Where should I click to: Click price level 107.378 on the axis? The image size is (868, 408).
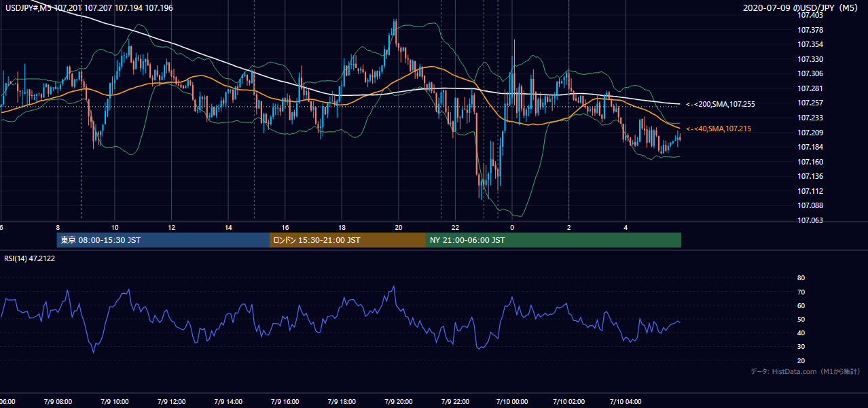click(810, 30)
